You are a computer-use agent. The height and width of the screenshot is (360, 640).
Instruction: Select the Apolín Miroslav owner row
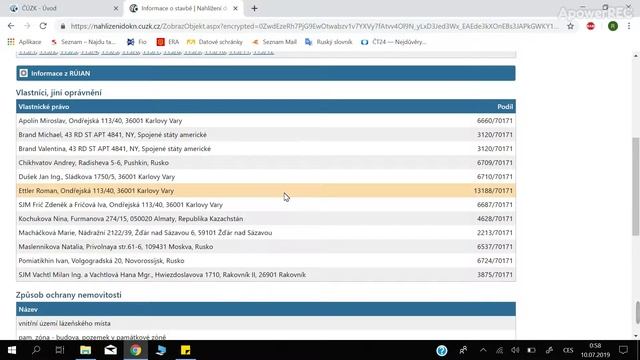coord(266,121)
